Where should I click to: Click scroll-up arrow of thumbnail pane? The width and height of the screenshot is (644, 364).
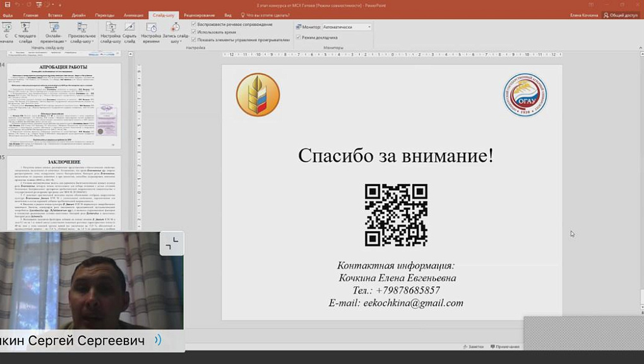(x=131, y=54)
